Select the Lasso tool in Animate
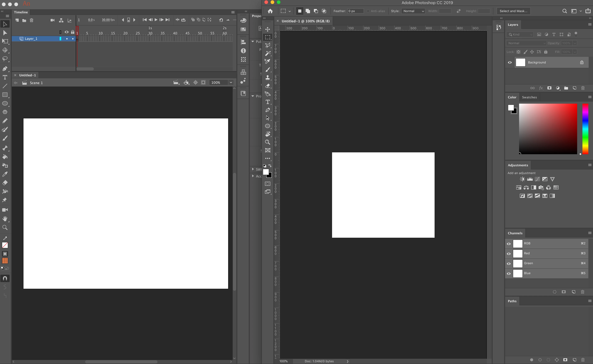Screen dimensions: 593x364 click(5, 59)
